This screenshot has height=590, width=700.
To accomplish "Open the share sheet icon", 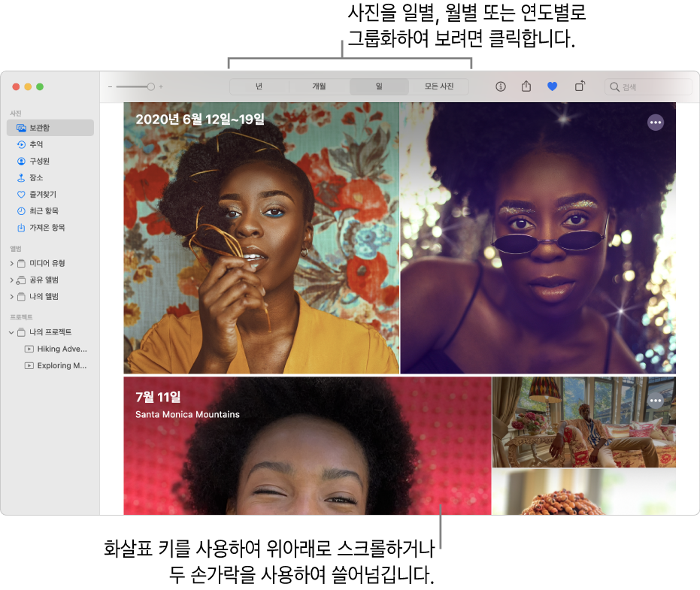I will pos(526,86).
